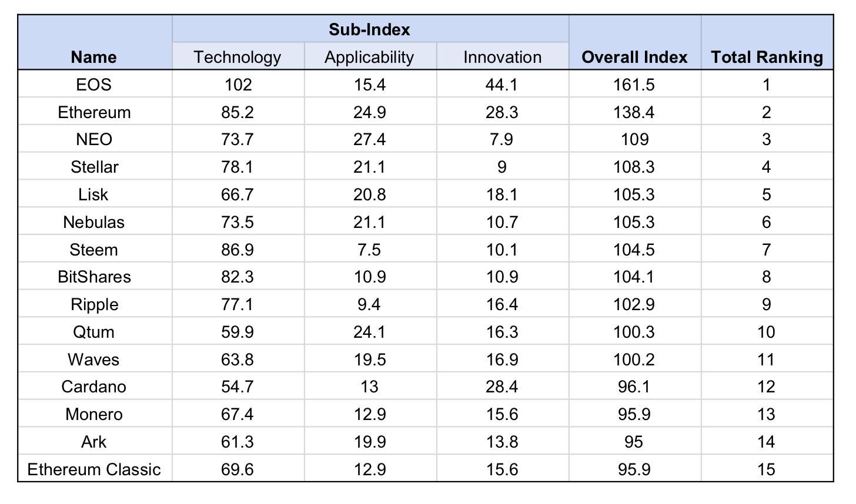Select Cardano's Innovation value 28.4
Viewport: 856px width, 504px height.
coord(502,387)
